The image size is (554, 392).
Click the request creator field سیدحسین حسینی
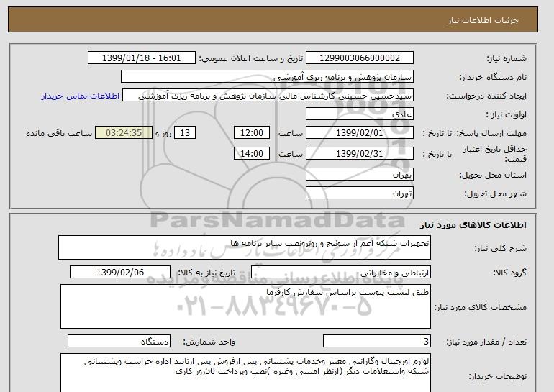pos(268,96)
